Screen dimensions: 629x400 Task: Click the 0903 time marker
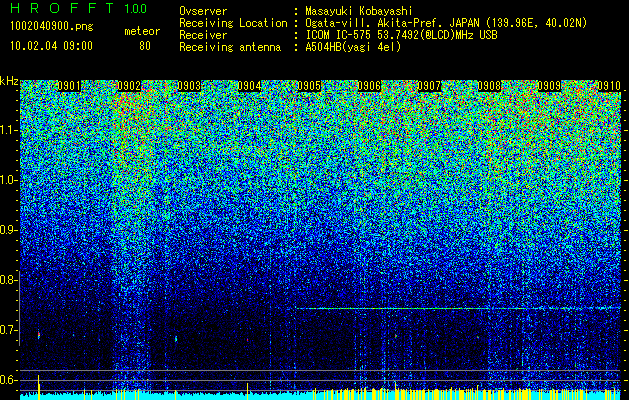(x=189, y=86)
